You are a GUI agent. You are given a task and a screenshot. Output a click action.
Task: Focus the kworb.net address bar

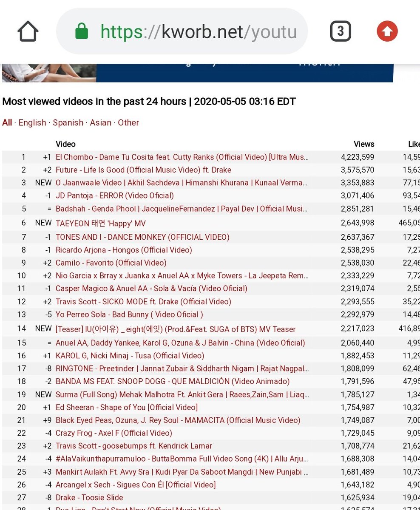coord(182,31)
